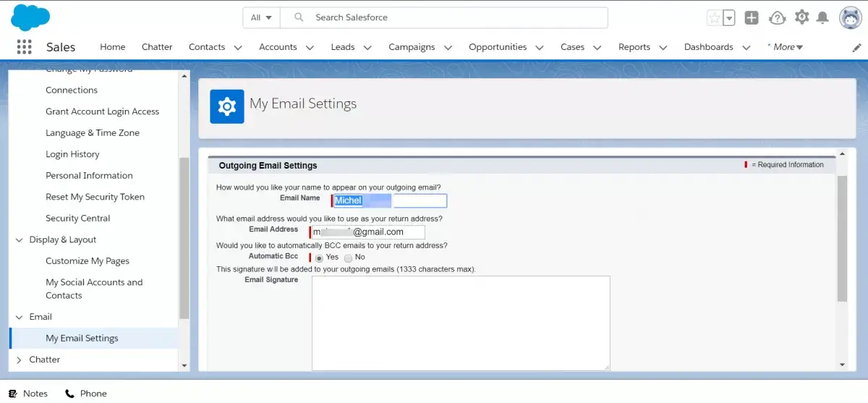Go to the Chatter tab
Viewport: 868px width, 403px height.
point(157,47)
